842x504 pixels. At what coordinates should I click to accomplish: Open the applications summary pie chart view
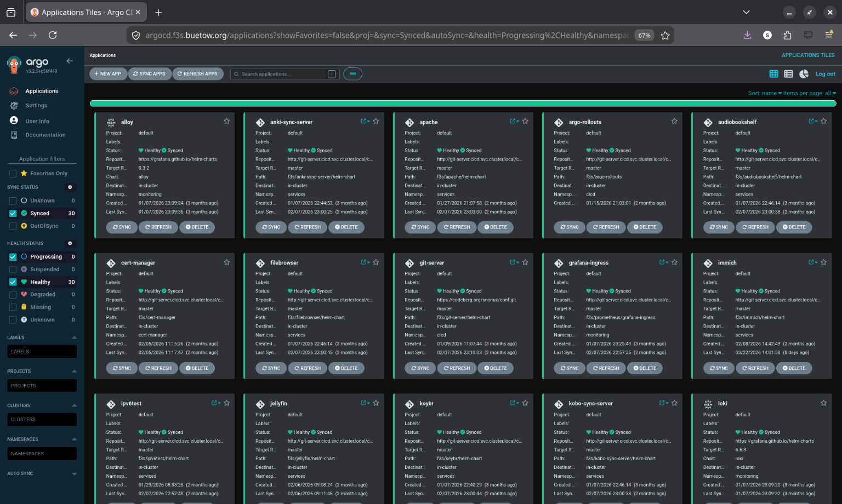[x=804, y=73]
